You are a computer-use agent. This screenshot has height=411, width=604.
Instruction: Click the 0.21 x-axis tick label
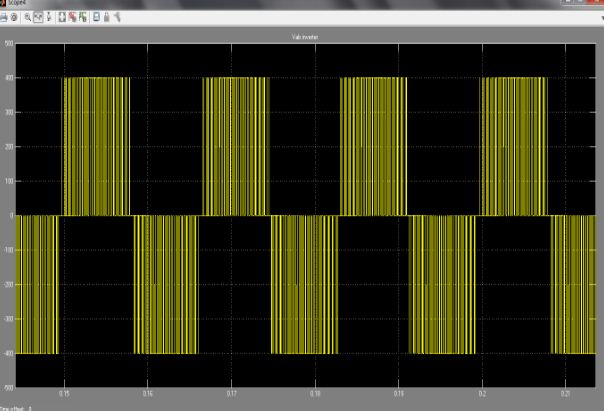(565, 394)
